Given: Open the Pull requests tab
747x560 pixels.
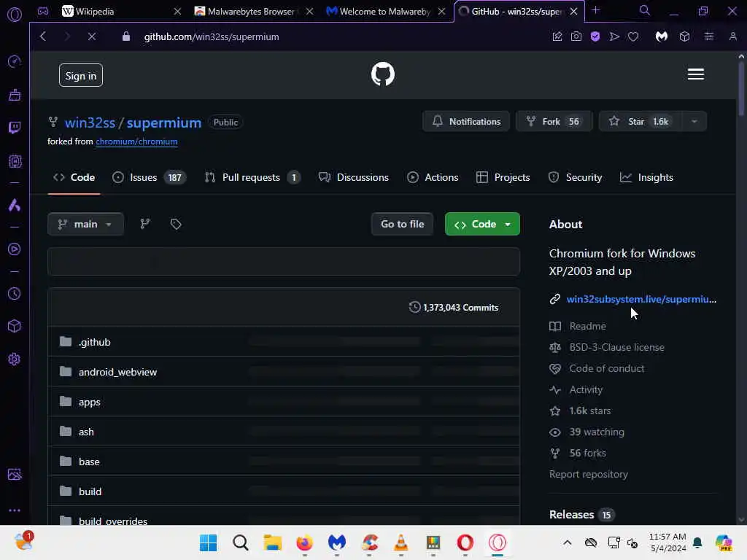Looking at the screenshot, I should pyautogui.click(x=252, y=177).
